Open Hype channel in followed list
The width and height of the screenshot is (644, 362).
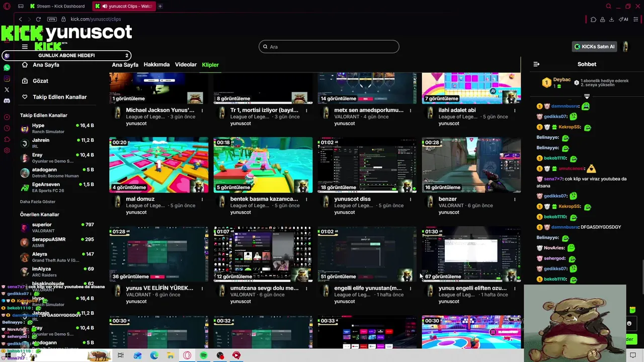click(57, 128)
